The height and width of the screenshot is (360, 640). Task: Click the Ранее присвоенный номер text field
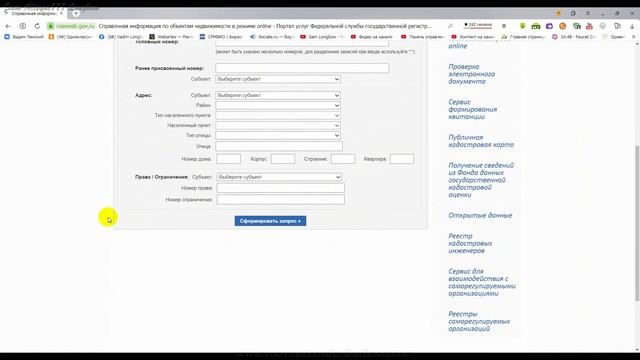[302, 68]
